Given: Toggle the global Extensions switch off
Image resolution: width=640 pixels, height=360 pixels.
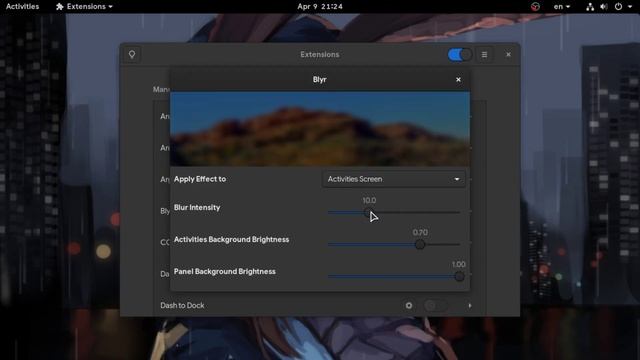Looking at the screenshot, I should click(x=459, y=54).
